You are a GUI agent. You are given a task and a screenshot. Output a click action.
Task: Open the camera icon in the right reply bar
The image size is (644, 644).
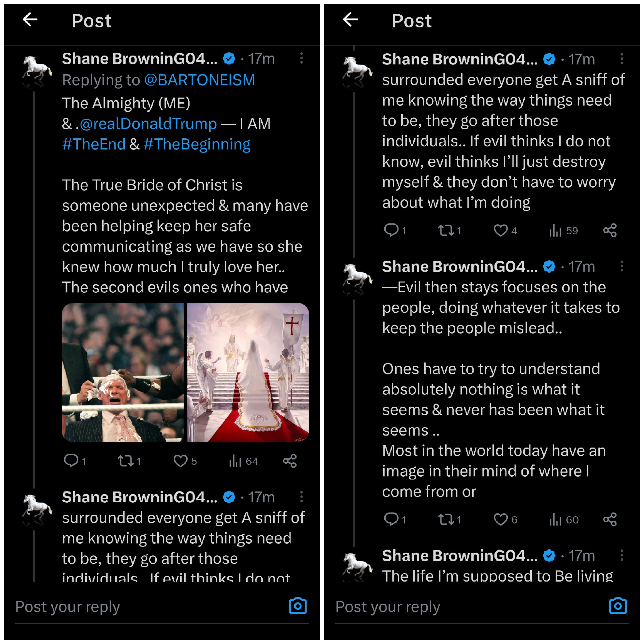(618, 606)
